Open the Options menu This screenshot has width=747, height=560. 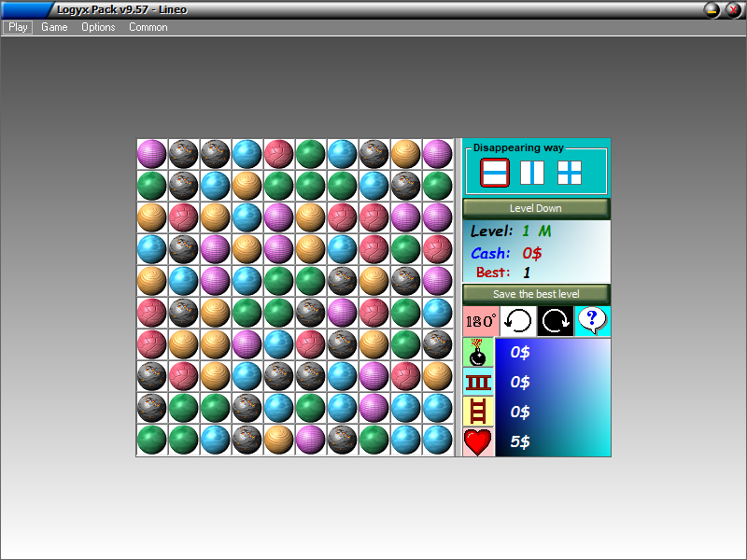(98, 27)
